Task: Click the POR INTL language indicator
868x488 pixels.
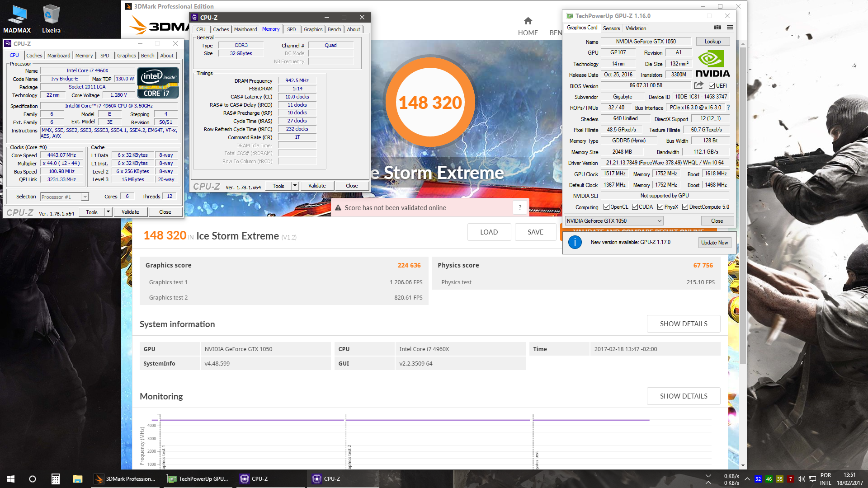Action: tap(826, 479)
